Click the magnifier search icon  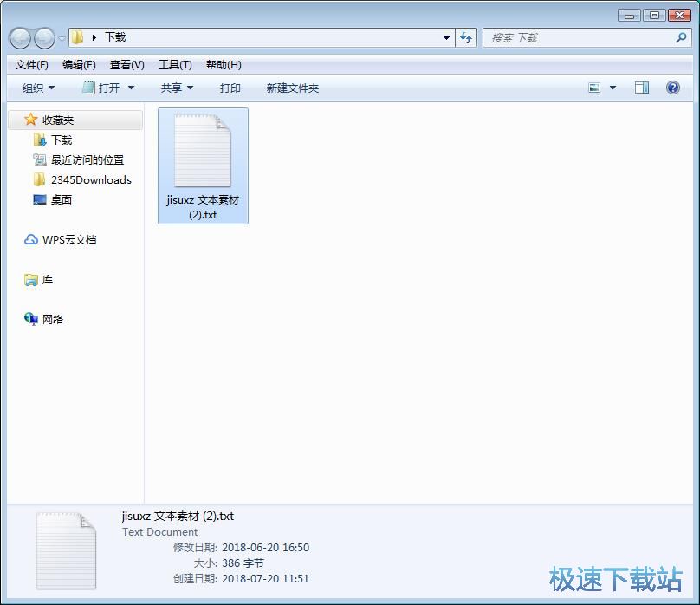(x=681, y=38)
